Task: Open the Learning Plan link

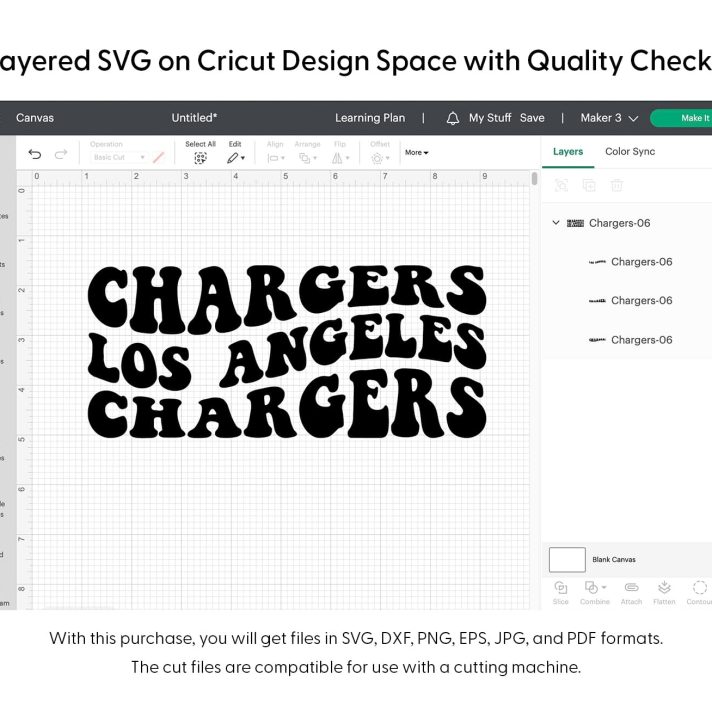Action: pos(370,118)
